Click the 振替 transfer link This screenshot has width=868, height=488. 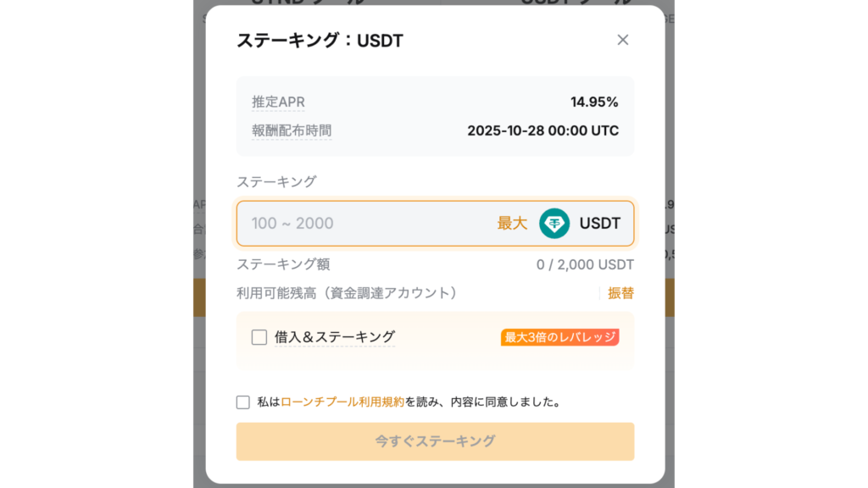(620, 293)
